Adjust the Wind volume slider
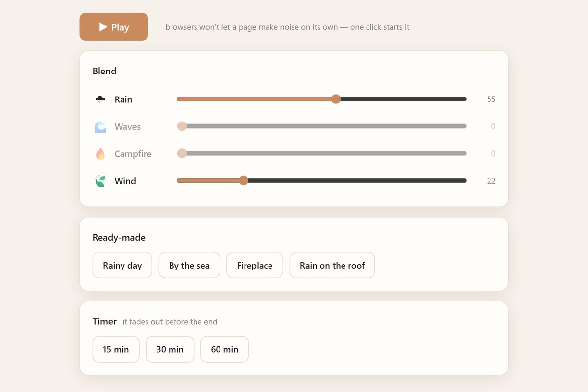Image resolution: width=588 pixels, height=392 pixels. [322, 181]
